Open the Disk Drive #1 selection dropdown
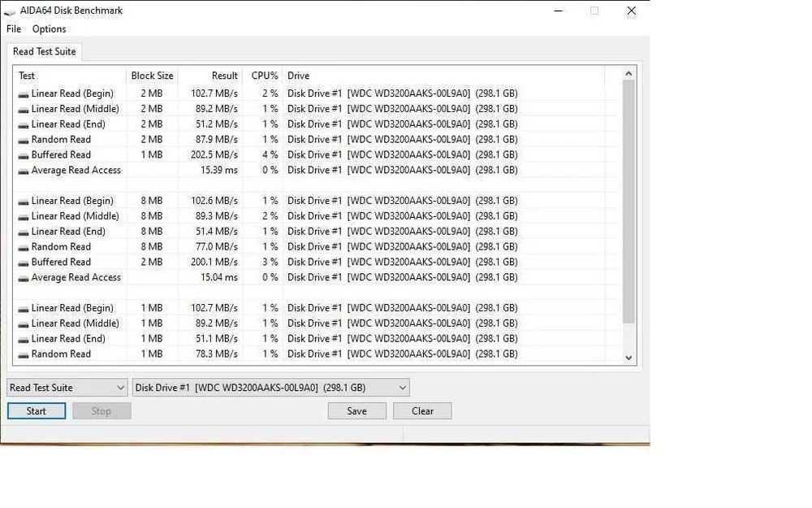 click(x=271, y=388)
